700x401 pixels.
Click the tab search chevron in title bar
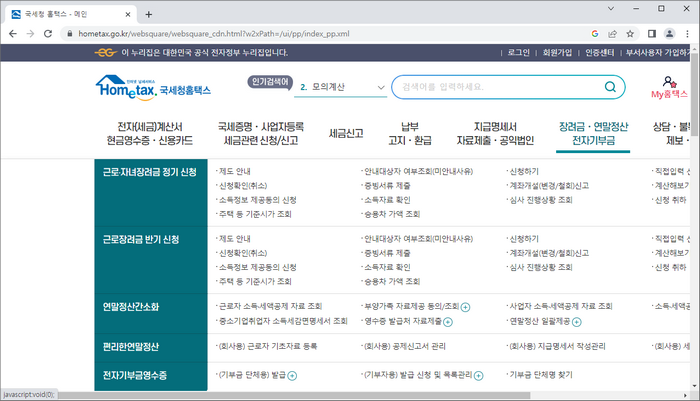click(x=611, y=8)
